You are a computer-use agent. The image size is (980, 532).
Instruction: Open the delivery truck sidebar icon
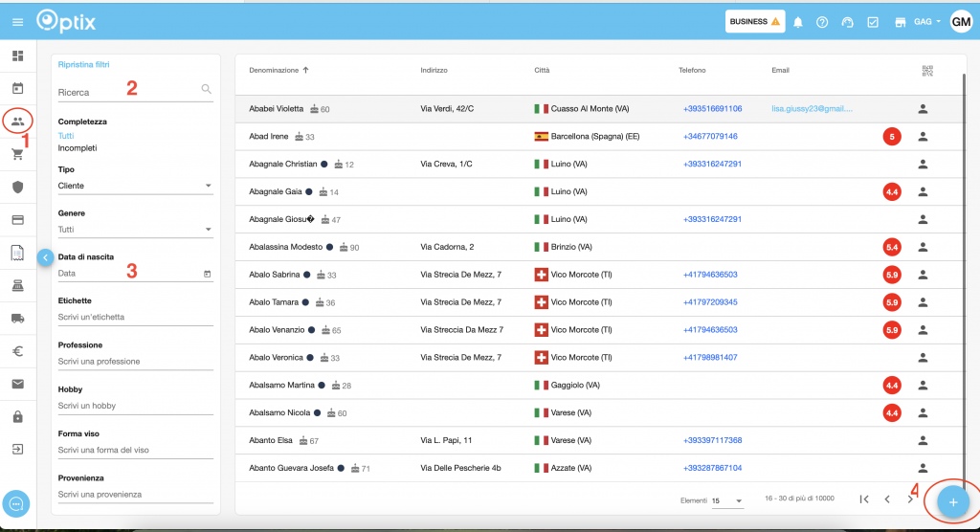click(17, 318)
